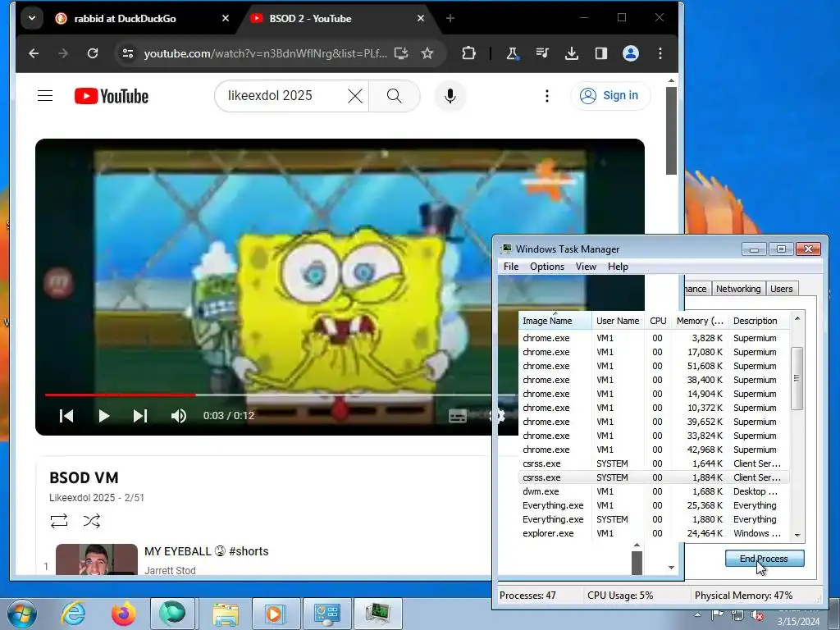This screenshot has height=630, width=840.
Task: Sort processes by Memory column
Action: (701, 321)
